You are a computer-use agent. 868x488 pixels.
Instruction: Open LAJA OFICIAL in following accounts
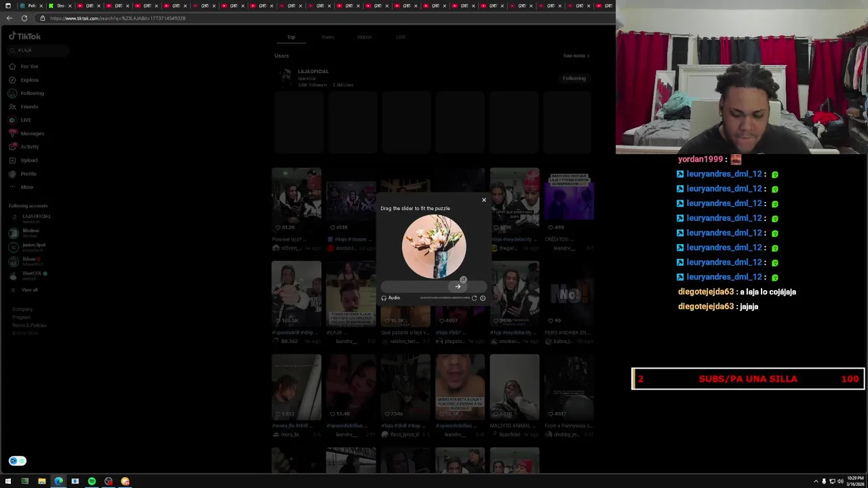(31, 218)
